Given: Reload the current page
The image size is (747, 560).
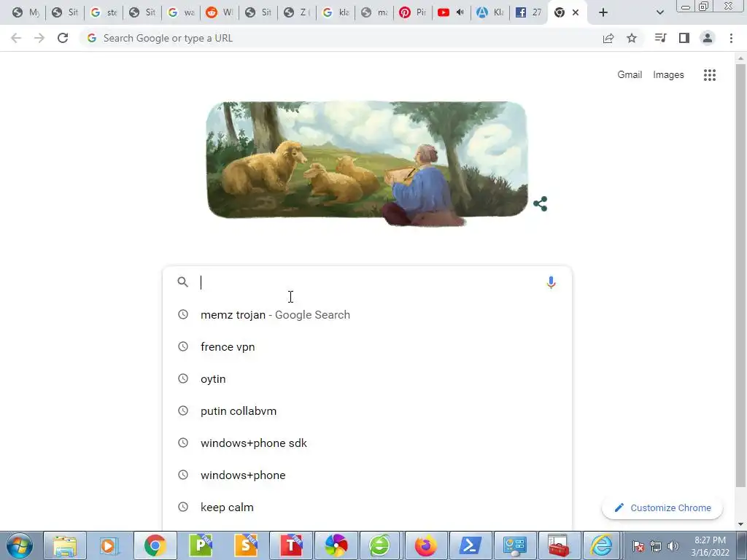Looking at the screenshot, I should pyautogui.click(x=63, y=38).
